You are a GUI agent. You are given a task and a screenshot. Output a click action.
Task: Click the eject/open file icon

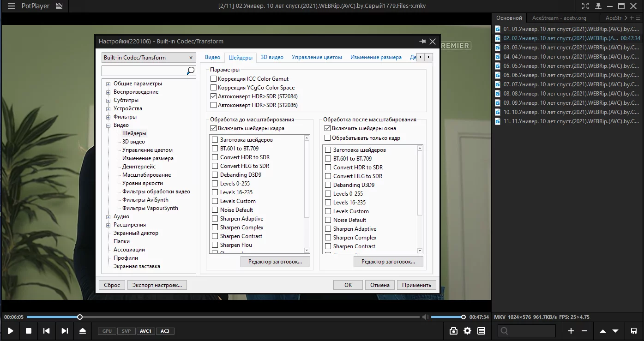83,331
